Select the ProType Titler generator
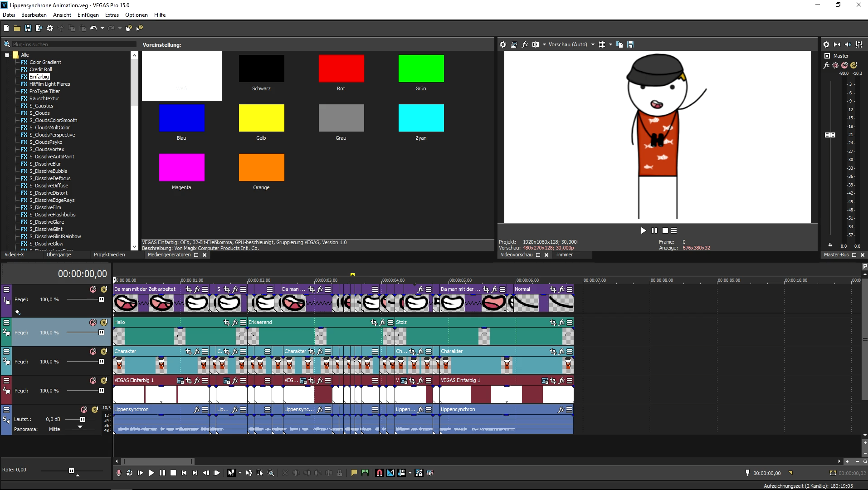 [44, 91]
